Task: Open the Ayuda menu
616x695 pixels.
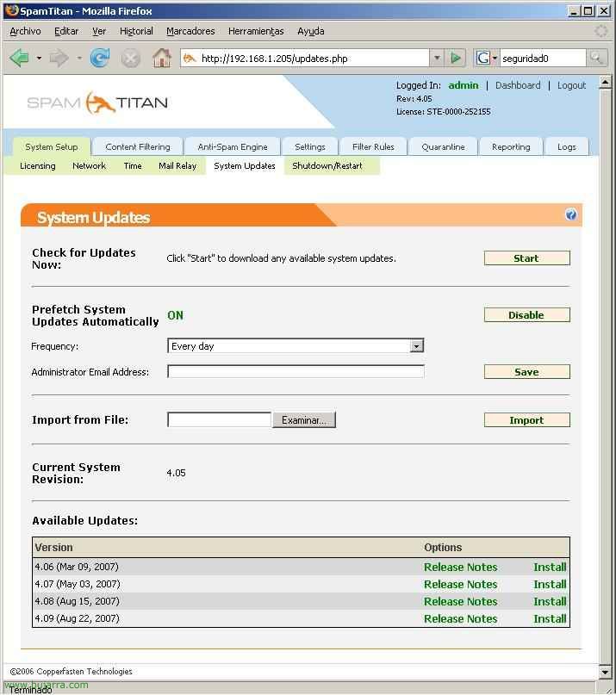Action: click(310, 31)
